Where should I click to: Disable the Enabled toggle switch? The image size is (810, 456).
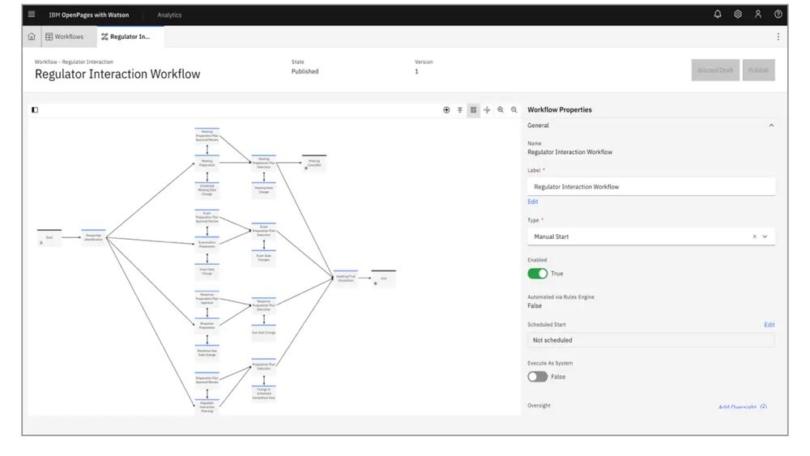click(x=538, y=274)
